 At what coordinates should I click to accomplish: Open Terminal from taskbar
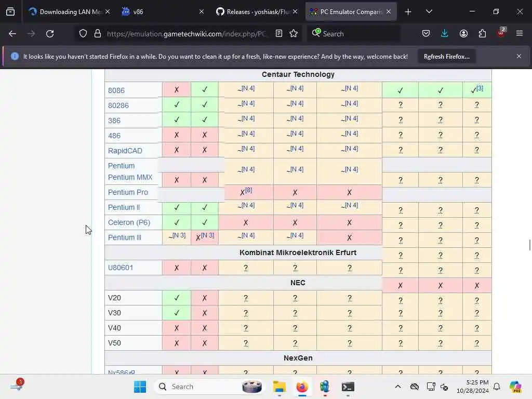coord(348,387)
